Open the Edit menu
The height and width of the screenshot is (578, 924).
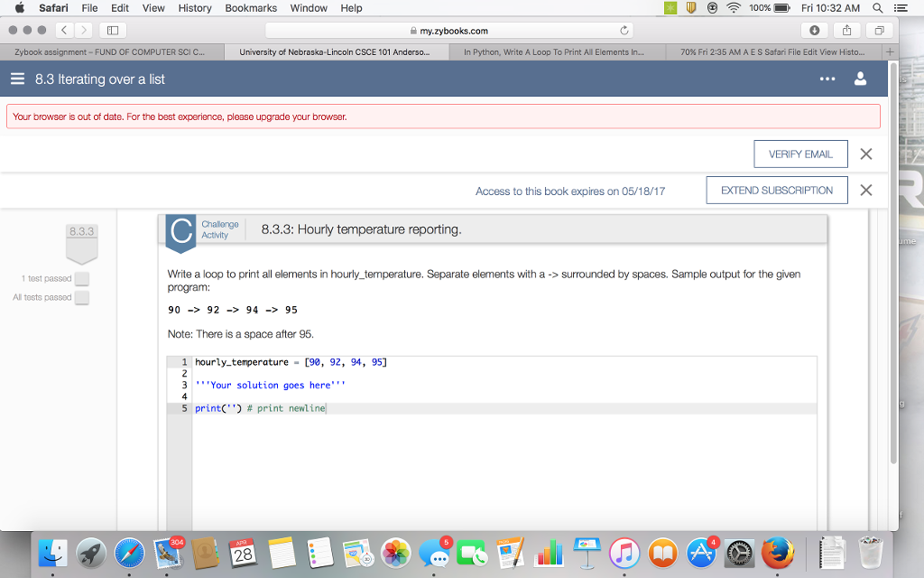click(x=120, y=8)
